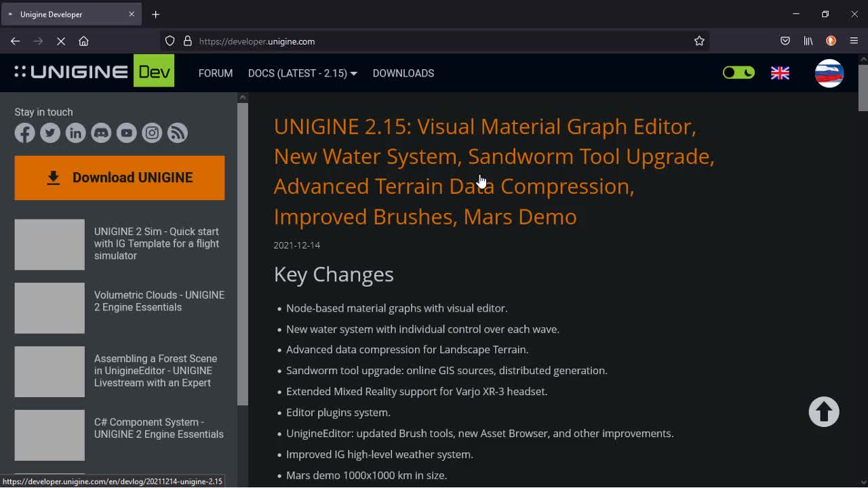Click the Forest Scene video thumbnail

(50, 372)
